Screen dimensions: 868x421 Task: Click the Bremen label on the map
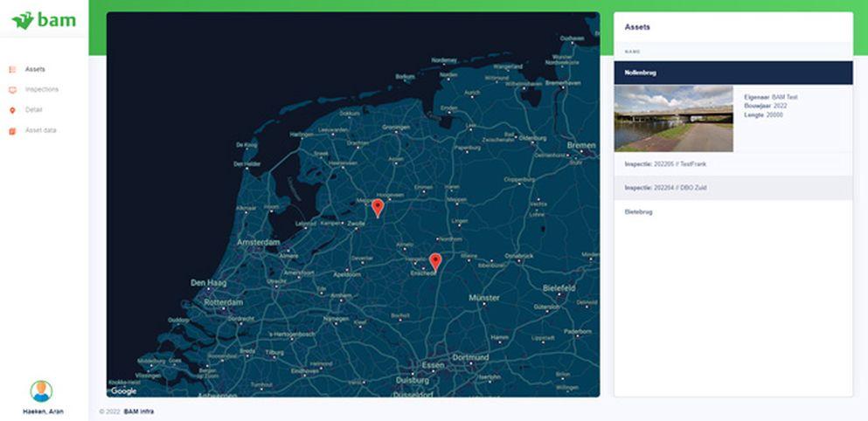(x=581, y=146)
